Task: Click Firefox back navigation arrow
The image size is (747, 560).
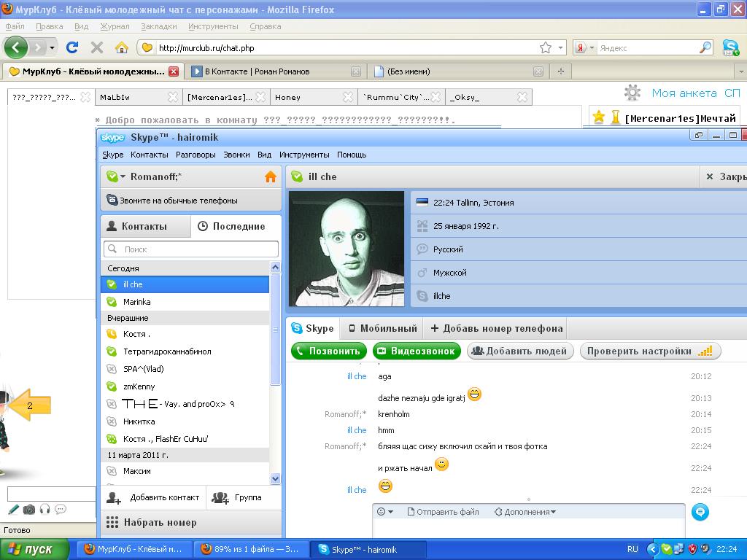Action: click(x=16, y=47)
